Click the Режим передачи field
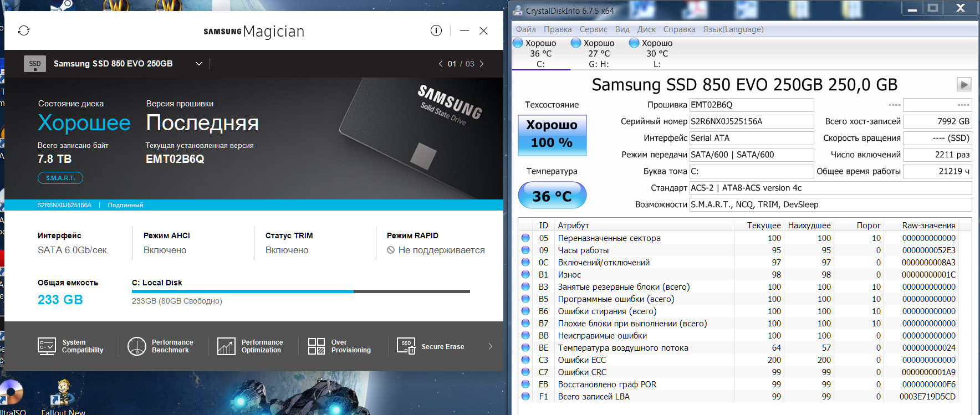This screenshot has height=415, width=980. click(752, 155)
